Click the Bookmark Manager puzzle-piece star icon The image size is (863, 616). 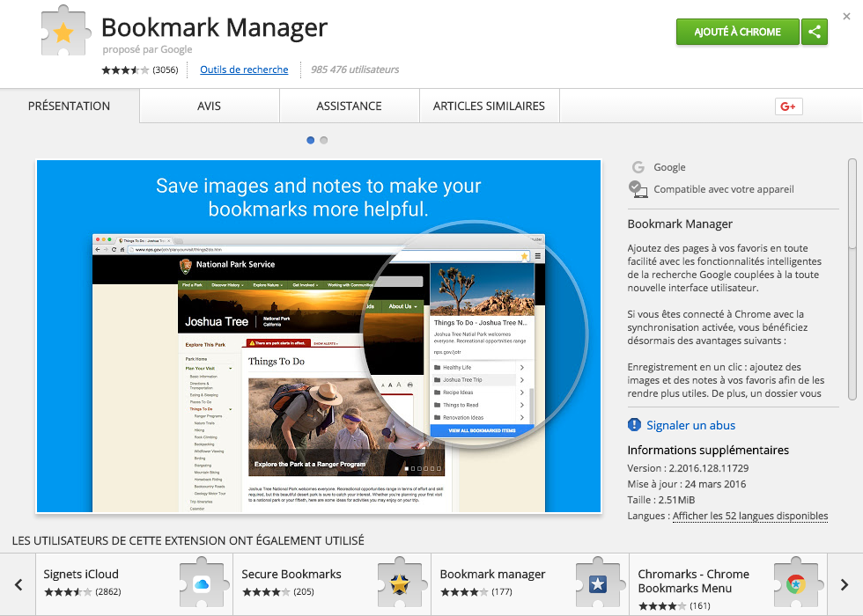pyautogui.click(x=66, y=32)
